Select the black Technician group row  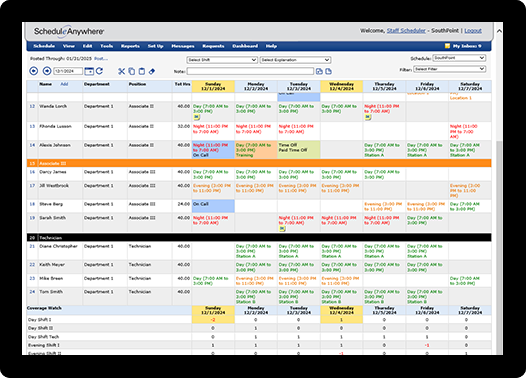click(x=259, y=237)
